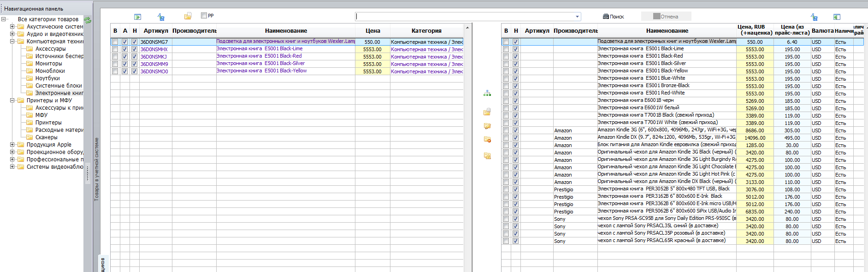This screenshot has height=272, width=868.
Task: Sort right table by Цена, RUB (+наценка) header
Action: 755,30
